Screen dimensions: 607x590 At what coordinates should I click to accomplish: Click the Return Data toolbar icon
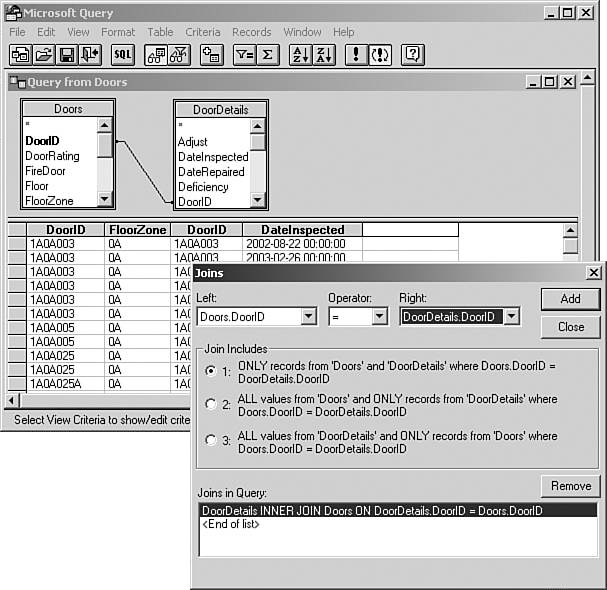point(90,55)
